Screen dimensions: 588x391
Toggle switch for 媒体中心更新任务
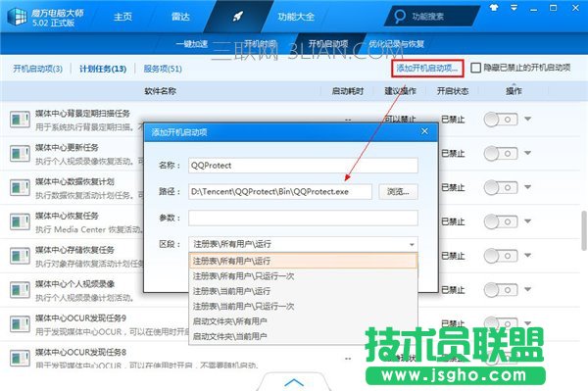coord(501,153)
